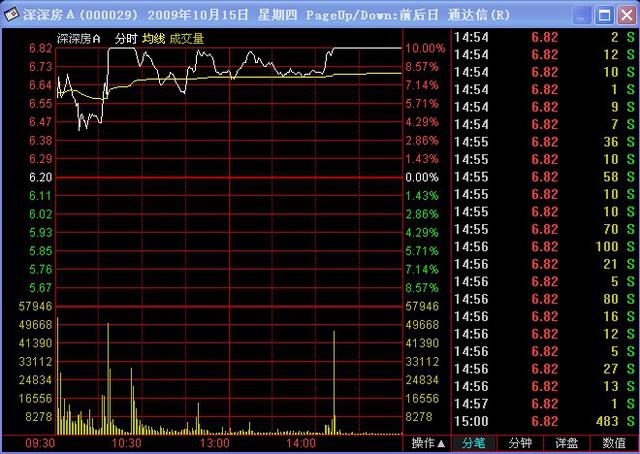Click the 均线 legend label
This screenshot has height=454, width=640.
153,39
